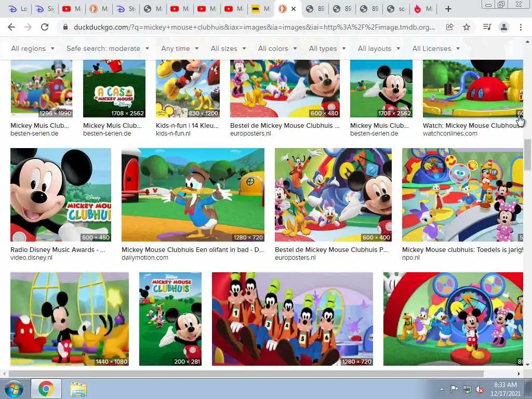This screenshot has height=399, width=532.
Task: Click the muted volume tray icon
Action: (x=480, y=389)
